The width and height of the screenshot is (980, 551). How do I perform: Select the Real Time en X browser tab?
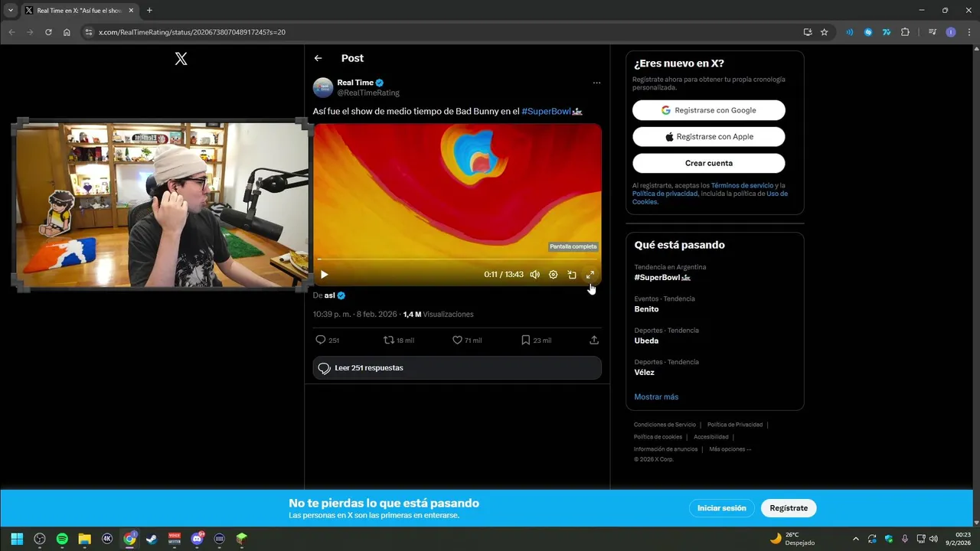79,11
